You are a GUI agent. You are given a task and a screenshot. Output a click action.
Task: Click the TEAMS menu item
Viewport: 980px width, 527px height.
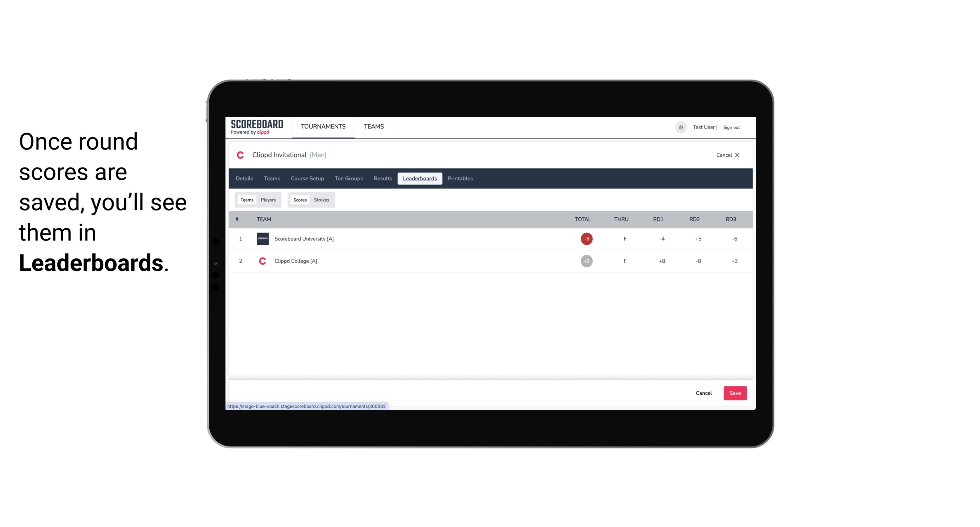pos(374,127)
